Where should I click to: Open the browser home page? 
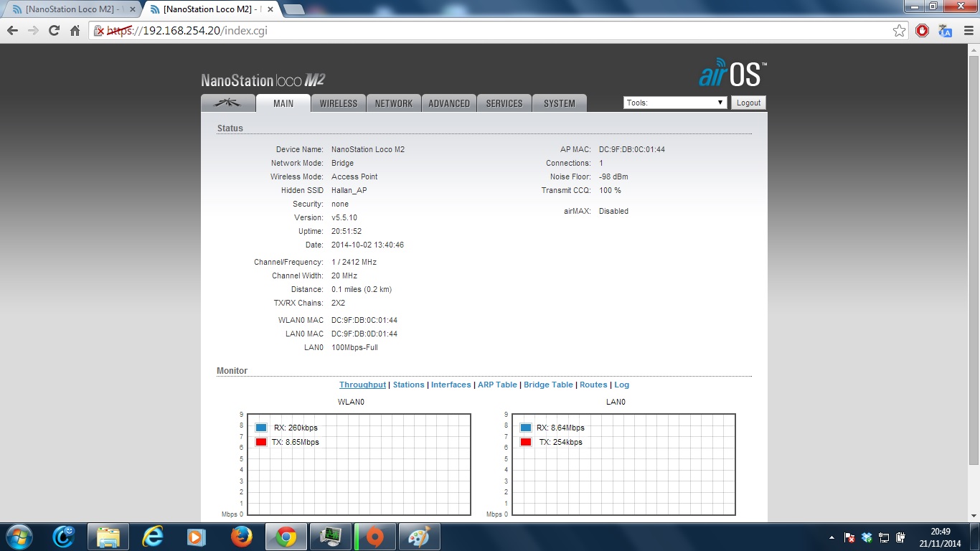pyautogui.click(x=75, y=31)
